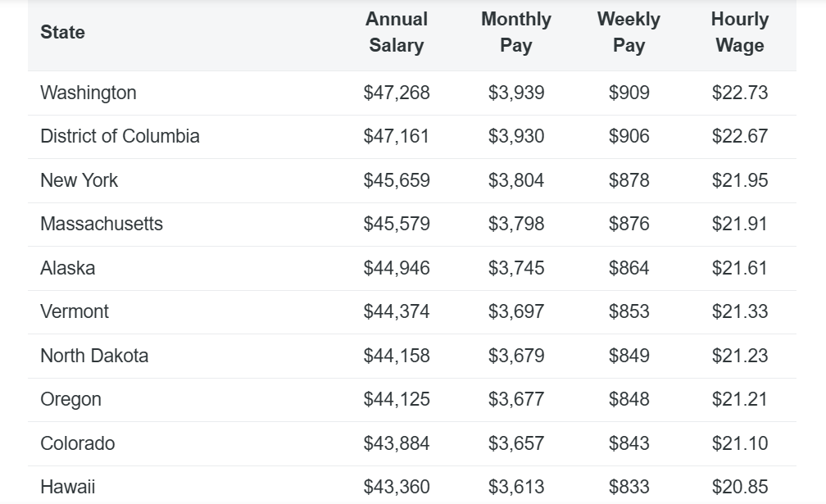Click the Oregon state name
This screenshot has height=504, width=826.
click(70, 399)
